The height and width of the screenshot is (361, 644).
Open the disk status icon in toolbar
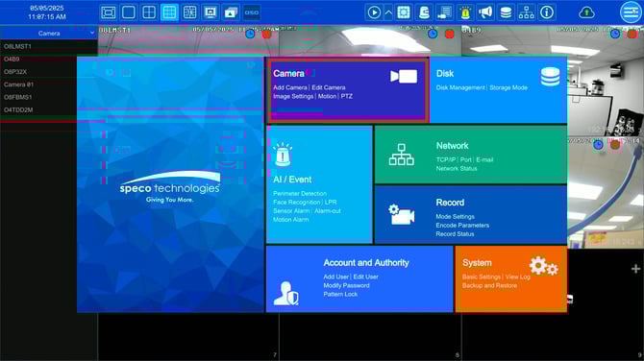506,12
